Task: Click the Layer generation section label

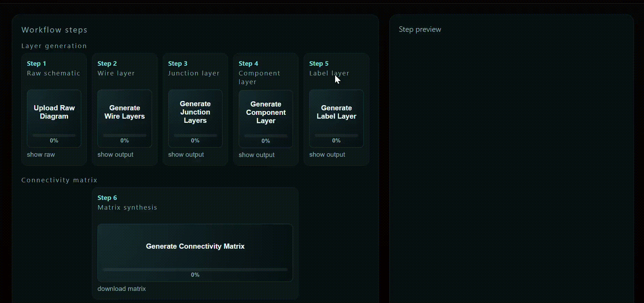Action: (x=54, y=46)
